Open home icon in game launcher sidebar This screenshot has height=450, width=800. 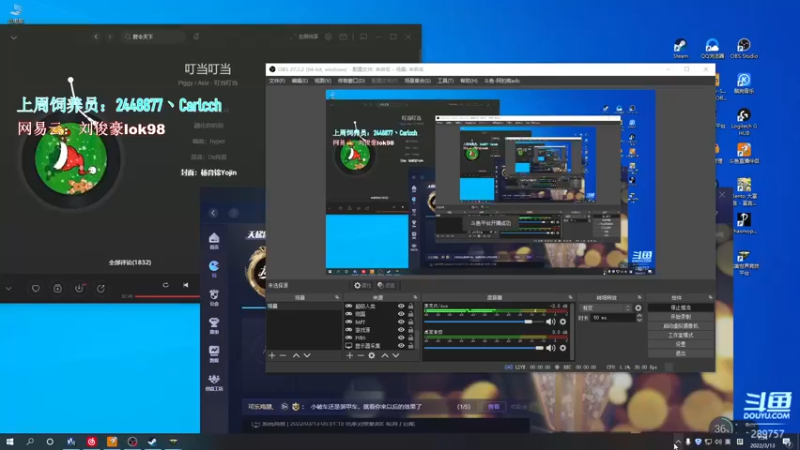point(214,241)
